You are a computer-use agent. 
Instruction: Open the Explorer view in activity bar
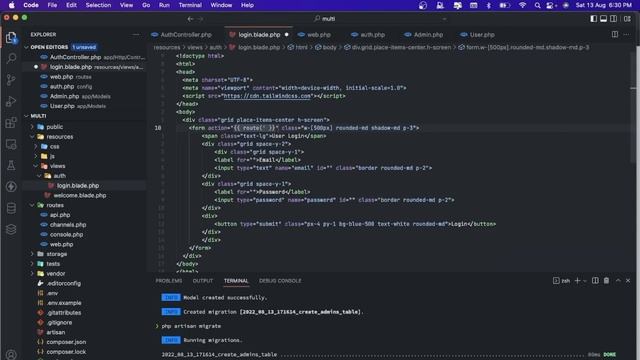pos(11,38)
